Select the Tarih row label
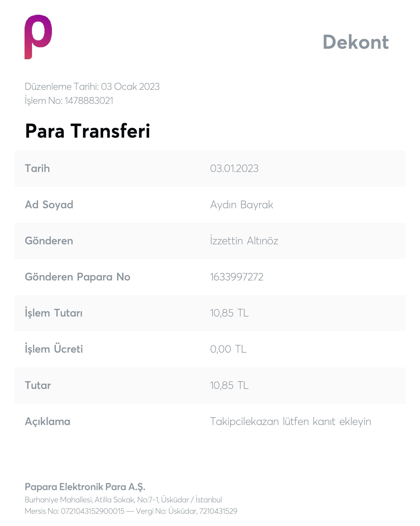The image size is (420, 526). [37, 168]
